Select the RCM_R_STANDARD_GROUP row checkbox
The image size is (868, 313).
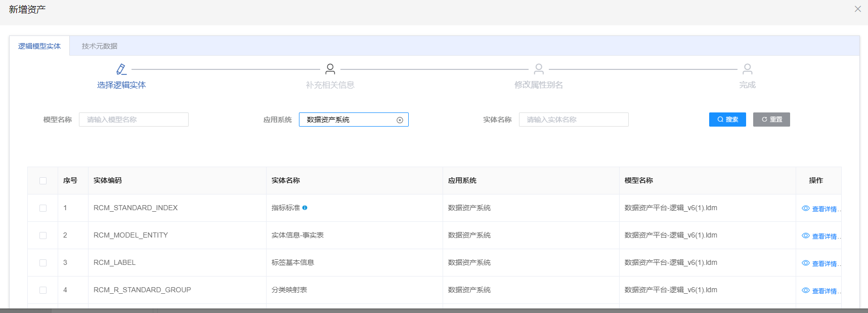[x=43, y=290]
